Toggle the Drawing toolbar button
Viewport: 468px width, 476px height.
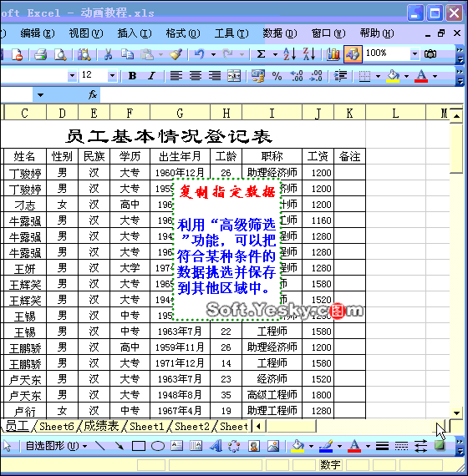[353, 54]
